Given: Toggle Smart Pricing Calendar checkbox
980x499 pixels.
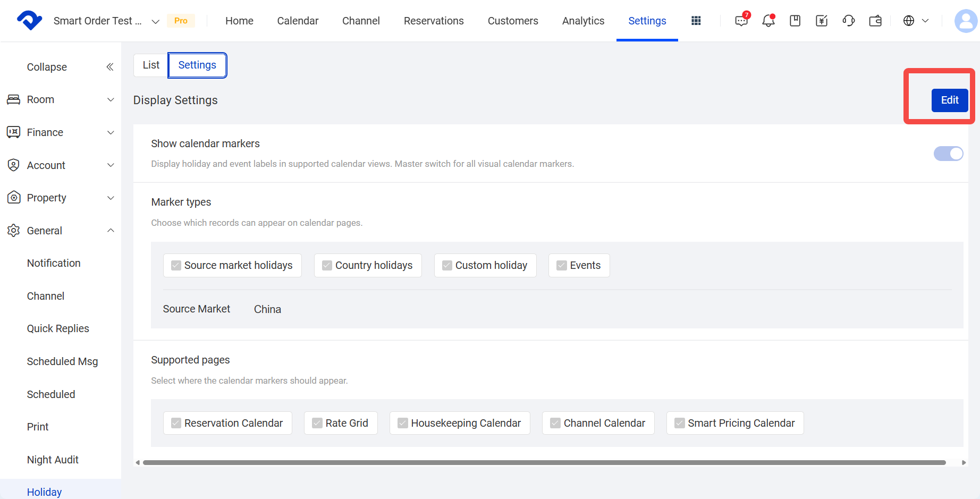Looking at the screenshot, I should pyautogui.click(x=679, y=423).
